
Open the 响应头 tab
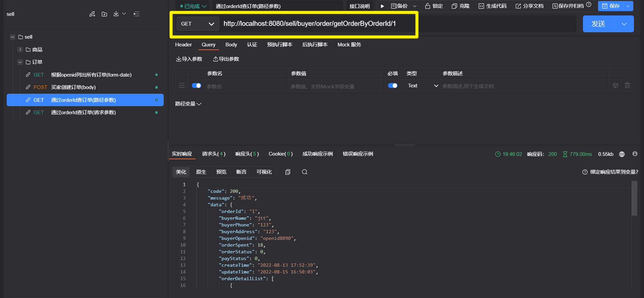point(247,154)
